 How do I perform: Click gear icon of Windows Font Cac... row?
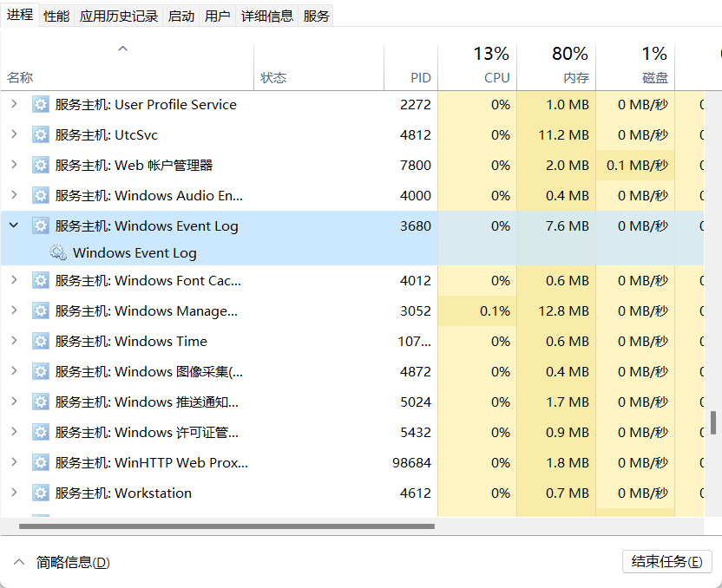41,280
